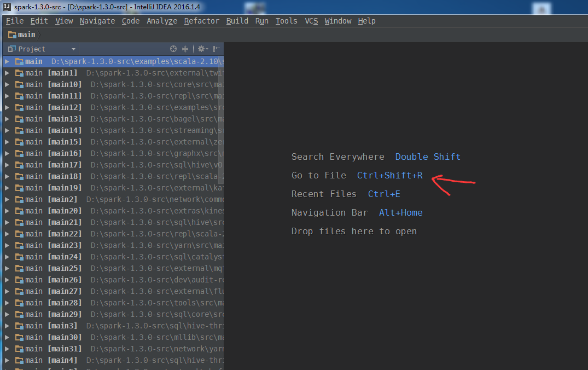Viewport: 588px width, 370px height.
Task: Expand the main [main19] node
Action: click(x=7, y=188)
